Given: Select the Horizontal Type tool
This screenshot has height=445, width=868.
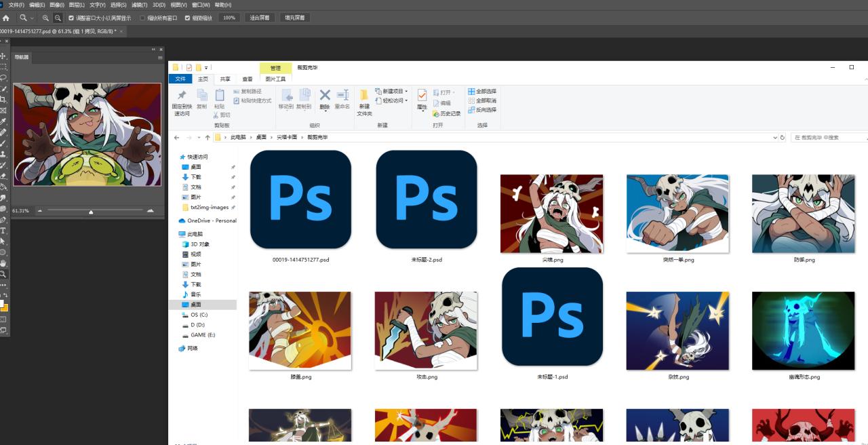Looking at the screenshot, I should [3, 231].
